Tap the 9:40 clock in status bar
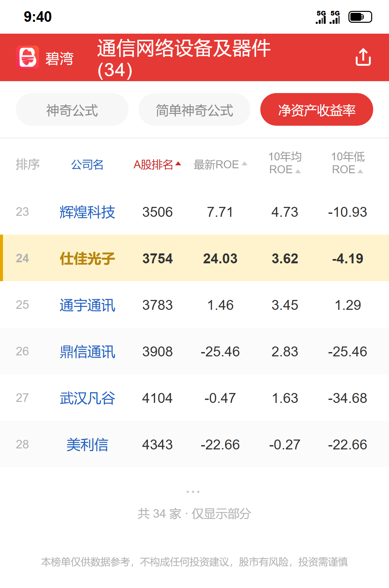This screenshot has width=389, height=588. tap(38, 17)
